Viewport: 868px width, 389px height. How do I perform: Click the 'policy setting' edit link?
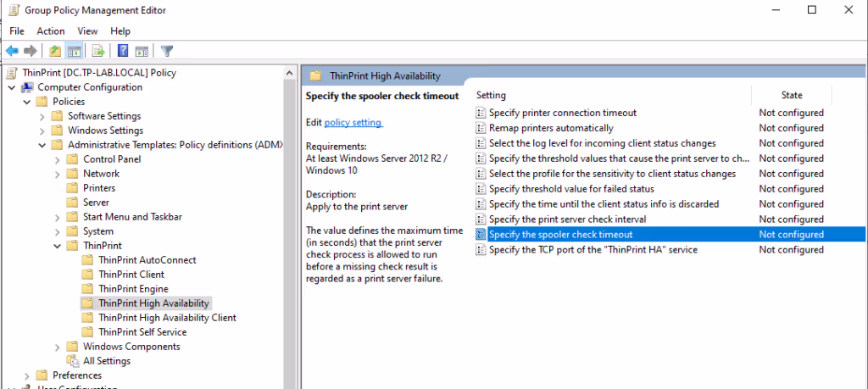click(x=353, y=122)
